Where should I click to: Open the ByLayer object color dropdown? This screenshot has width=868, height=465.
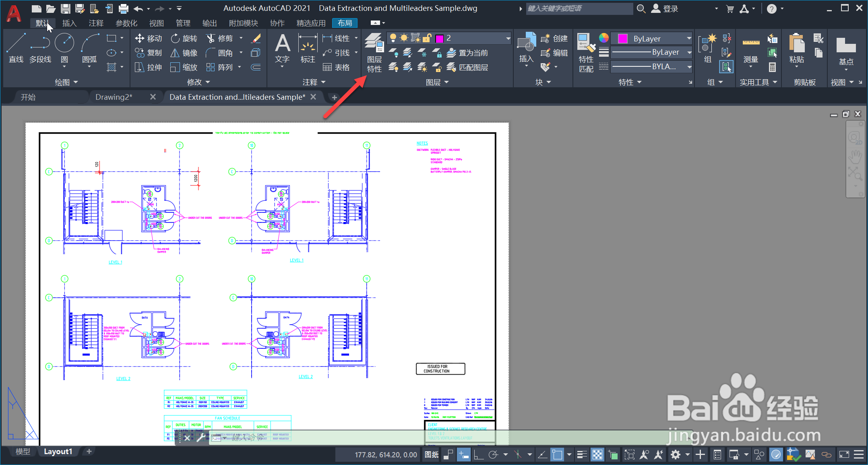click(689, 38)
